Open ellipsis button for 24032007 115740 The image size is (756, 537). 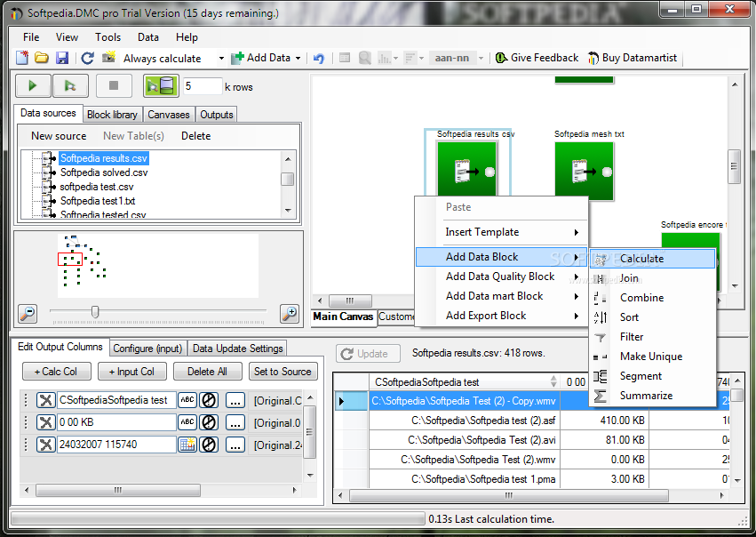click(235, 445)
